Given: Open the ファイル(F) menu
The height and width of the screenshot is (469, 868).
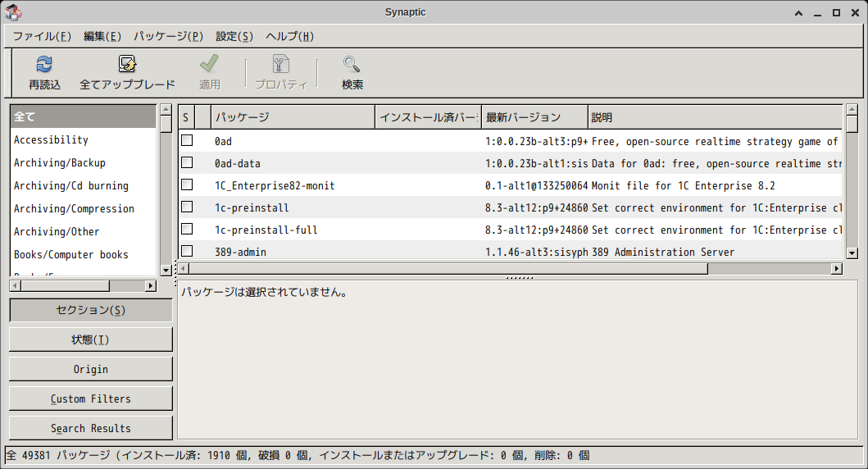Looking at the screenshot, I should 42,37.
